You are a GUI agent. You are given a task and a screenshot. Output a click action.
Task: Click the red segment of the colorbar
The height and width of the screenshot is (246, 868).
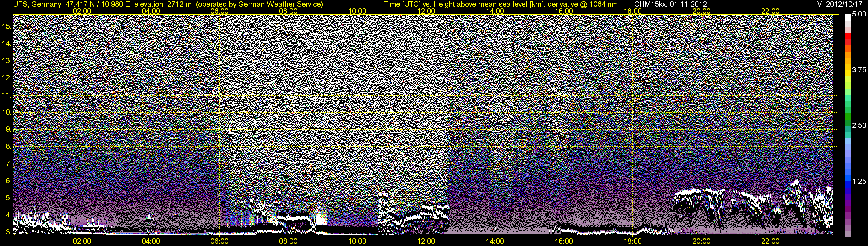tap(847, 37)
